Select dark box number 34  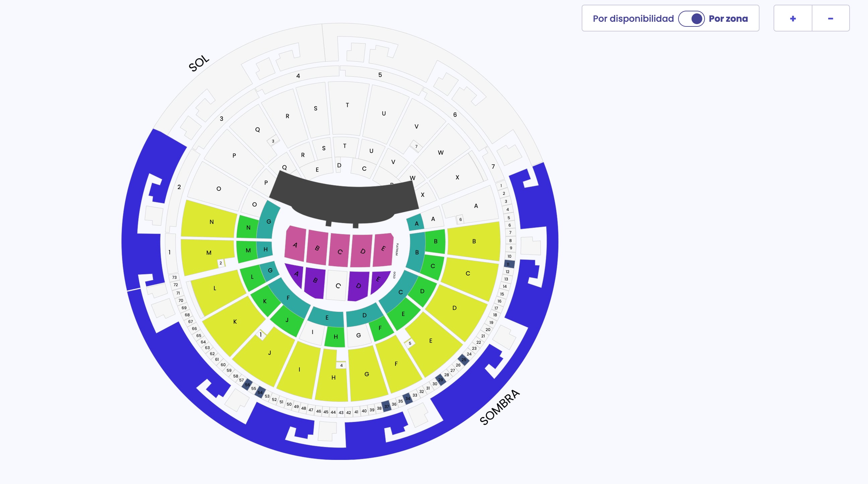coord(408,398)
